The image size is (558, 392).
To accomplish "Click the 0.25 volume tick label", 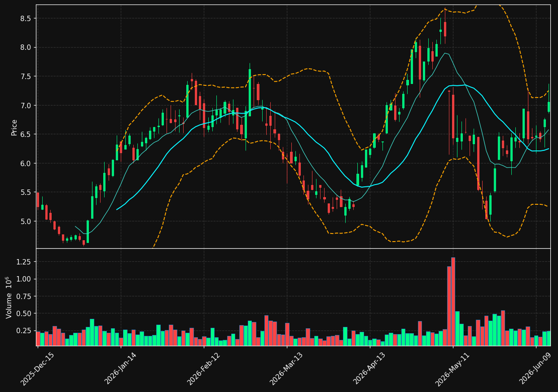I will tap(24, 330).
